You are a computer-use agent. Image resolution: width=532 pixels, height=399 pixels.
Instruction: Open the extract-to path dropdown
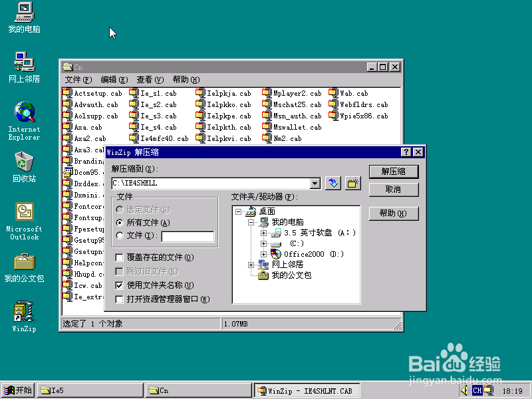[315, 184]
